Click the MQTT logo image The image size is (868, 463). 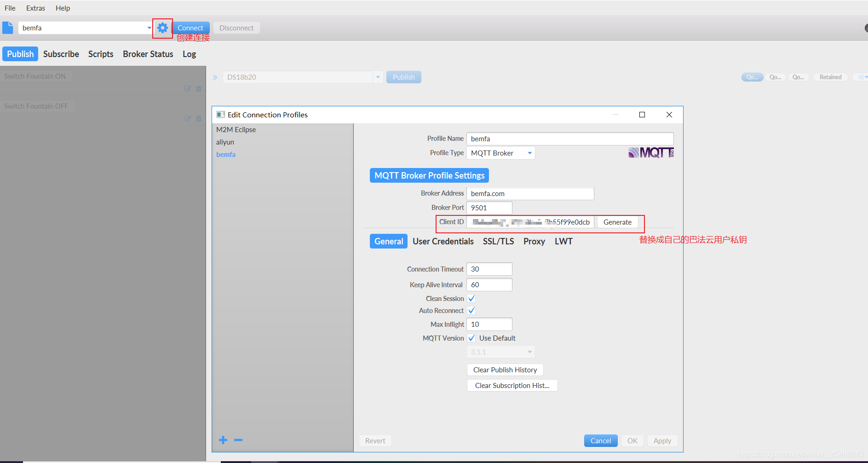point(651,153)
